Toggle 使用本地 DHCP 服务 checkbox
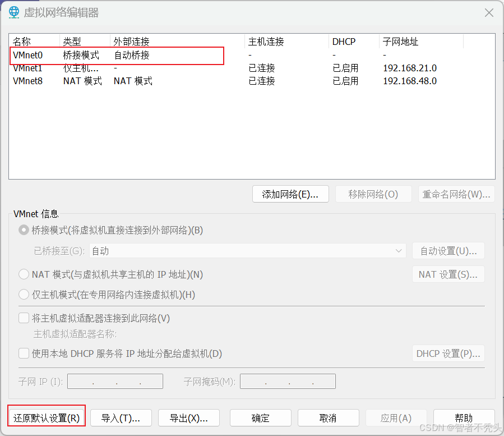Viewport: 504px width, 436px height. (24, 354)
